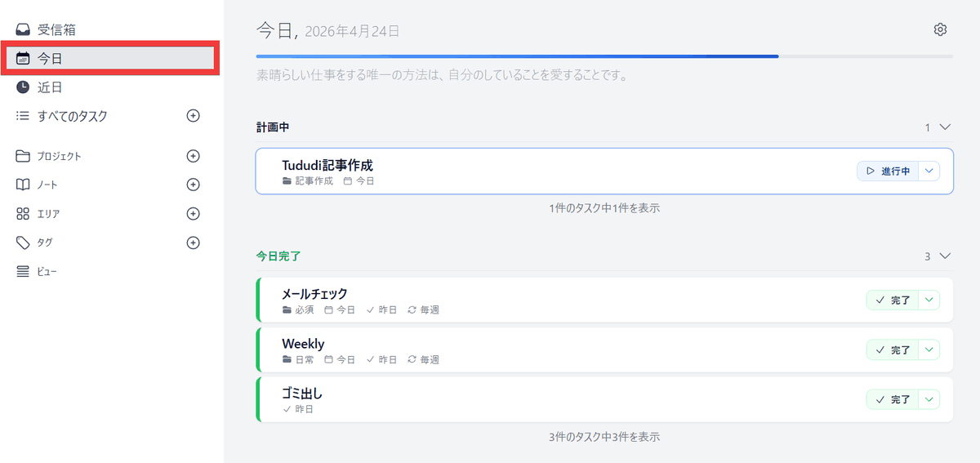Screen dimensions: 980x463
Task: Open the ゴミ出し task card
Action: 572,400
